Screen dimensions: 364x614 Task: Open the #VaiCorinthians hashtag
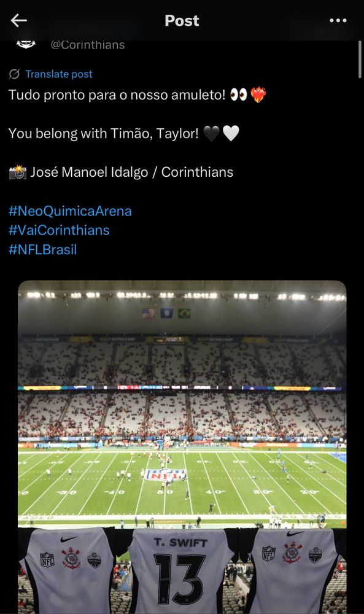click(x=60, y=230)
